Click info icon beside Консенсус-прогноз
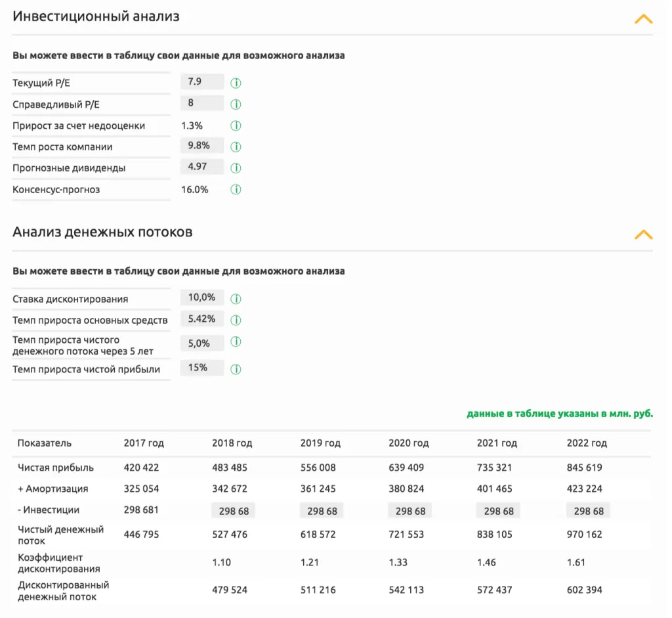The height and width of the screenshot is (618, 672). [x=236, y=190]
